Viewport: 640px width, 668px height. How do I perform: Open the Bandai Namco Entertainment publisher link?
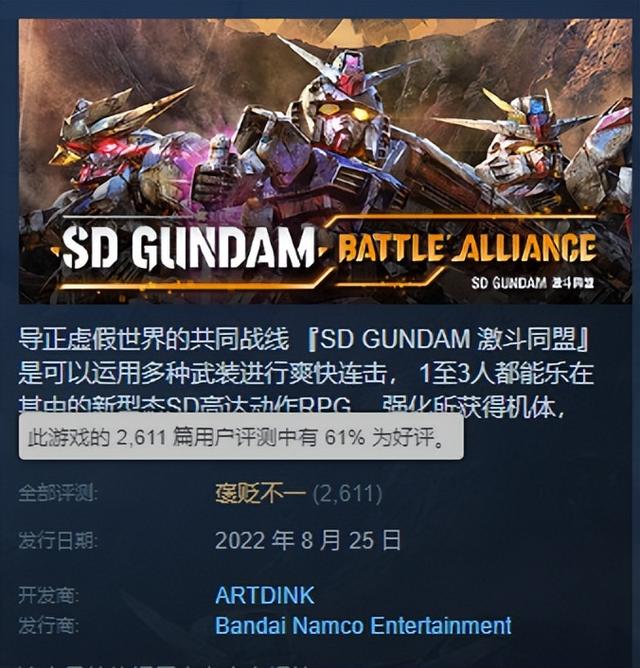(363, 625)
